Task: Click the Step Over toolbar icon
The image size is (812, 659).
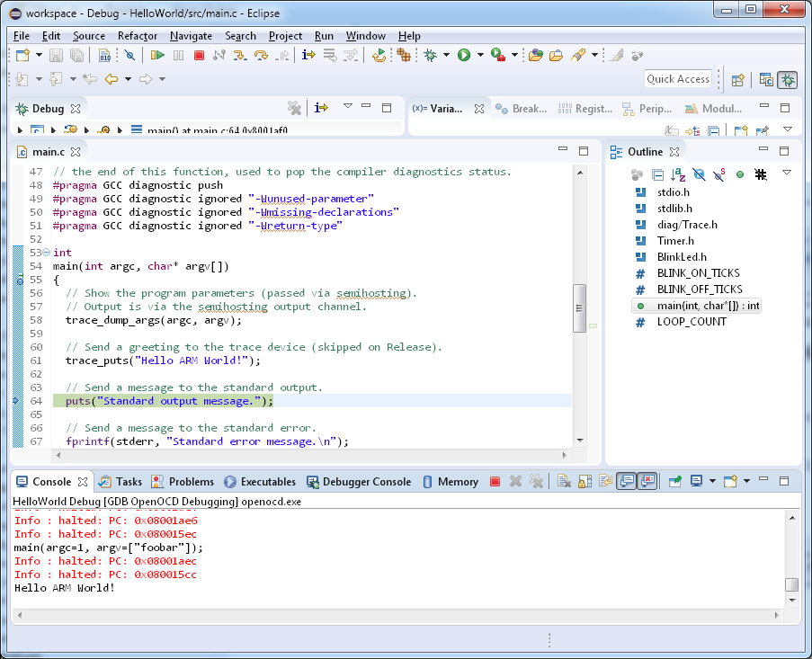Action: pos(261,56)
